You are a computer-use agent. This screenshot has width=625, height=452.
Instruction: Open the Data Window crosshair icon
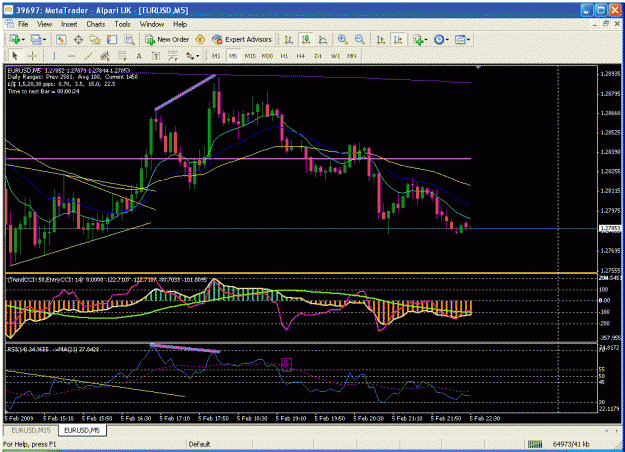click(78, 39)
